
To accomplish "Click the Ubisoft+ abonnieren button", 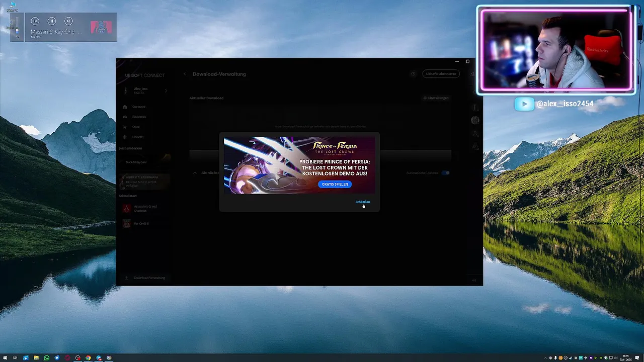I will point(441,74).
